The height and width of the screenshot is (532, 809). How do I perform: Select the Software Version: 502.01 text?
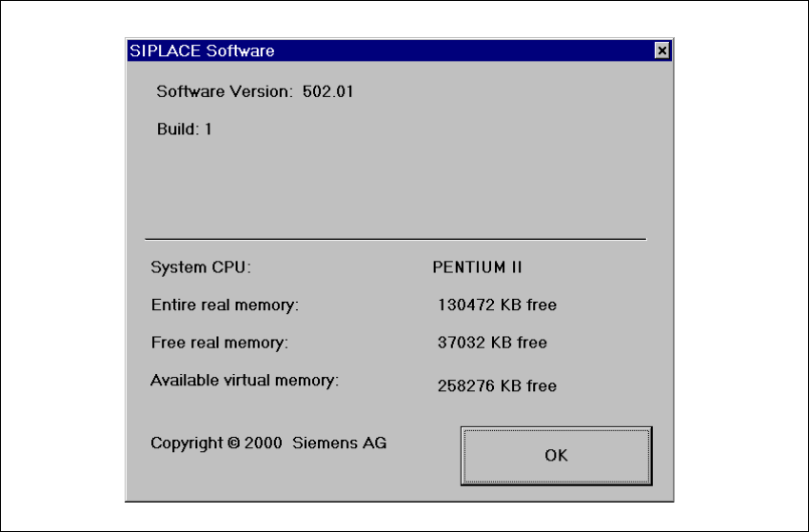[x=255, y=91]
